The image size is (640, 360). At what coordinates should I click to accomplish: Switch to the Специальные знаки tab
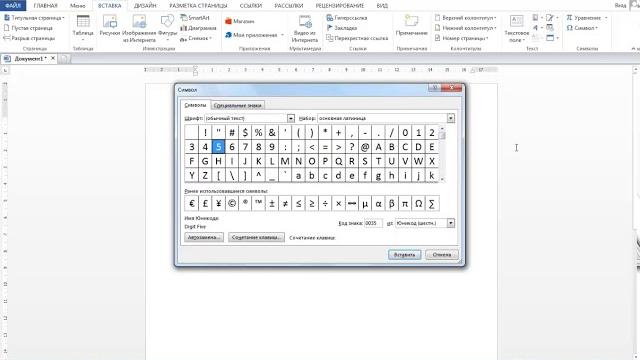click(238, 105)
